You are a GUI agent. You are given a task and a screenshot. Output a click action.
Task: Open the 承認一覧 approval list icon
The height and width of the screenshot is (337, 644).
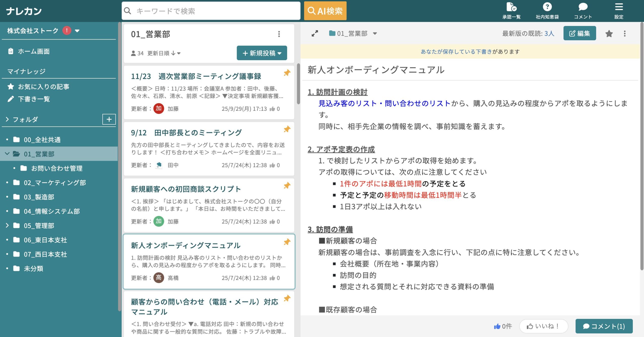pos(511,11)
